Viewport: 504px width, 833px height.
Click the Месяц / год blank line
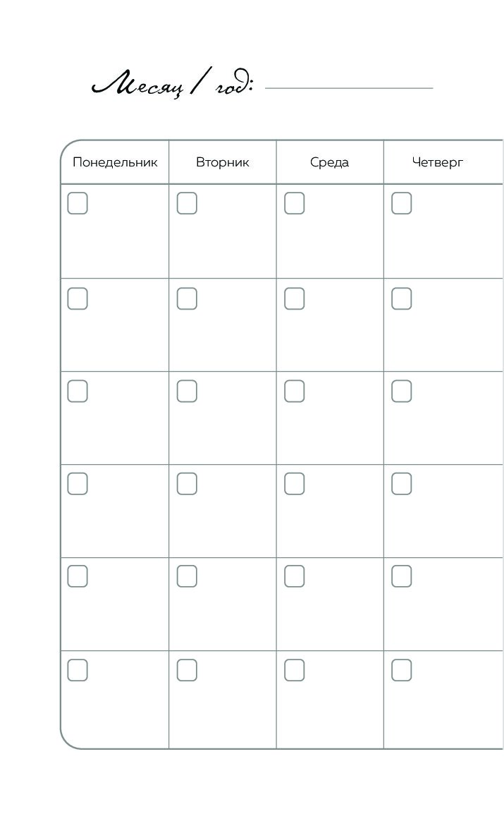point(349,87)
